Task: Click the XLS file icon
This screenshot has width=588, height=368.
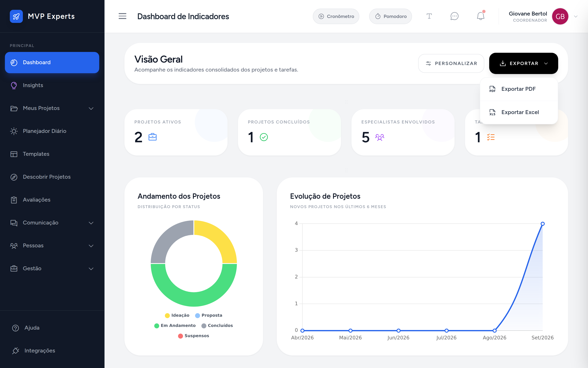Action: pos(492,112)
